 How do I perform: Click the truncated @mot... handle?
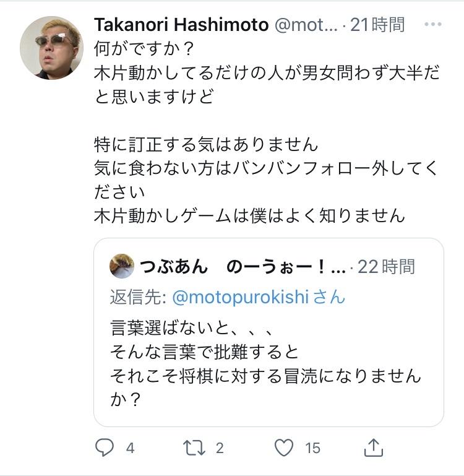tap(306, 25)
